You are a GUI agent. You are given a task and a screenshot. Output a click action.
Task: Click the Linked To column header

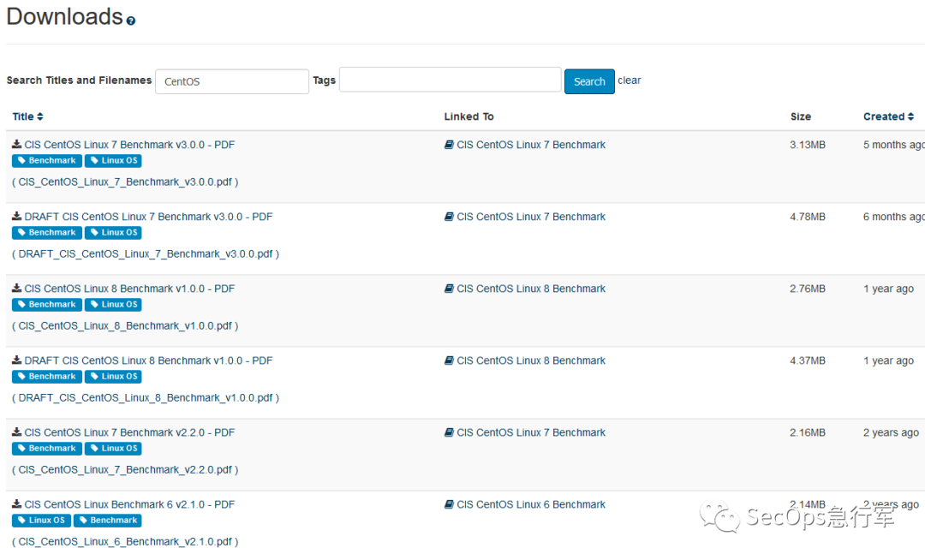coord(469,116)
